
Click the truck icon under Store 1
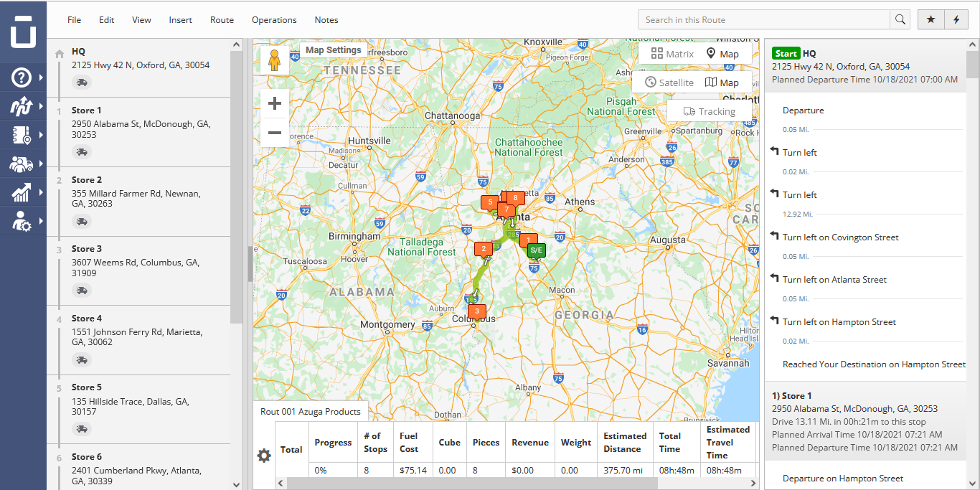[x=82, y=152]
